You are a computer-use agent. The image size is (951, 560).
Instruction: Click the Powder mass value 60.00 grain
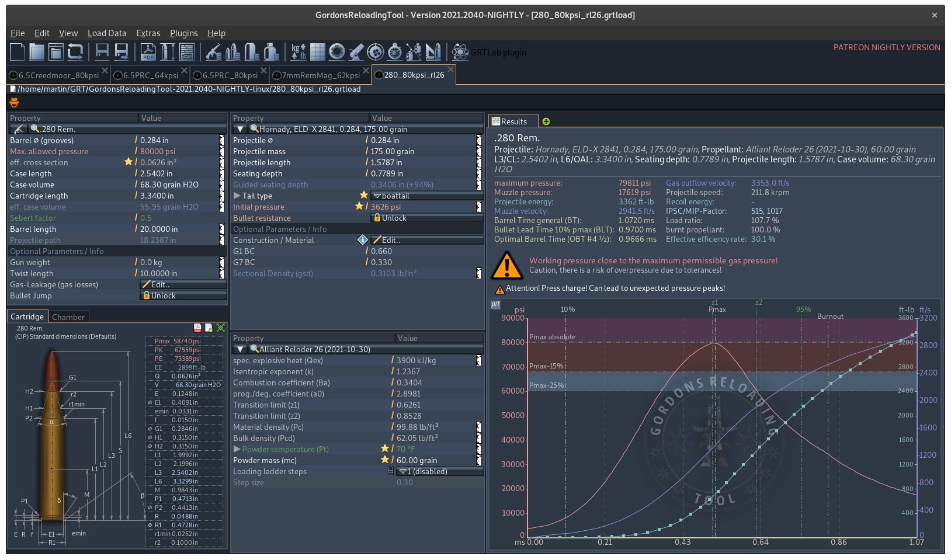tap(417, 460)
